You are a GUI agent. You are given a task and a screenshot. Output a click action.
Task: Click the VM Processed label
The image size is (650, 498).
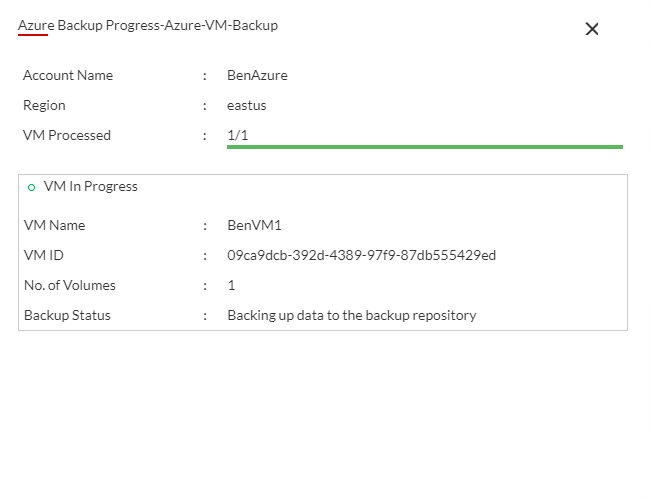(x=67, y=135)
